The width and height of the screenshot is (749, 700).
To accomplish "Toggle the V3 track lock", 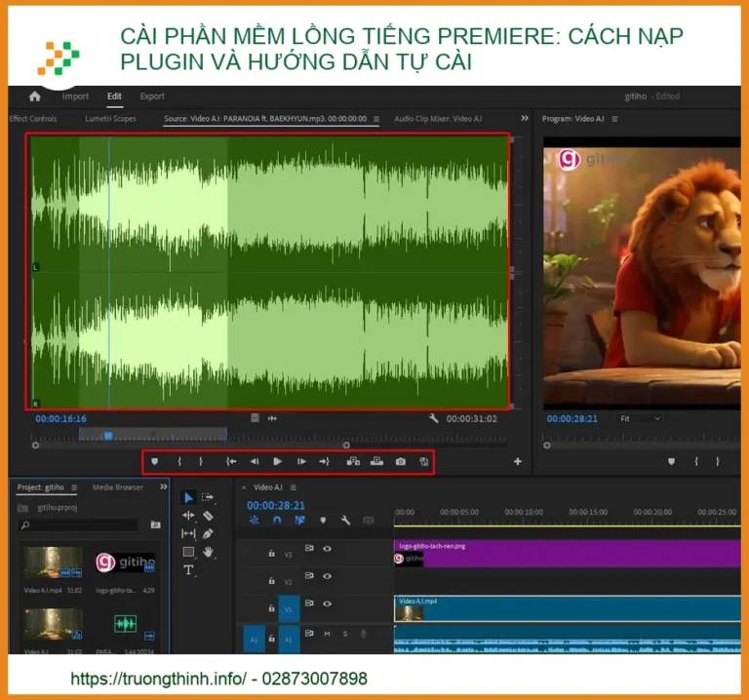I will click(272, 554).
